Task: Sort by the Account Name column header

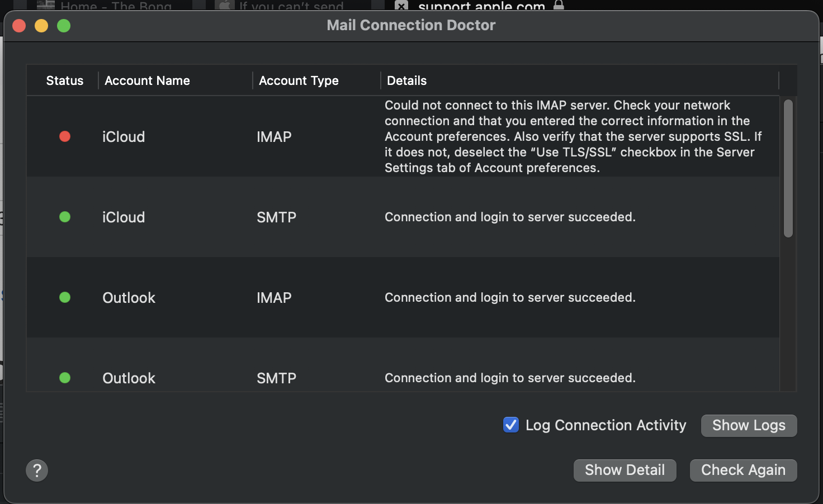Action: pyautogui.click(x=147, y=80)
